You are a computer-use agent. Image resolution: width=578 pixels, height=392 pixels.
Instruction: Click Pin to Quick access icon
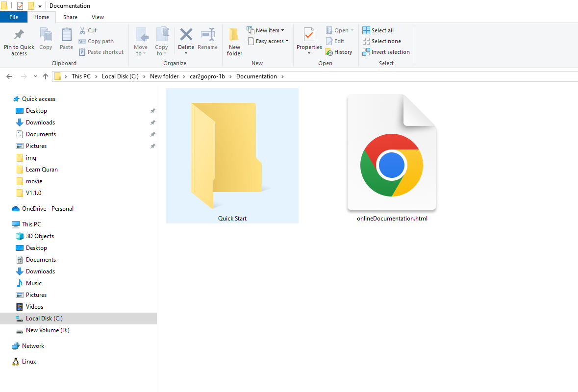point(19,35)
